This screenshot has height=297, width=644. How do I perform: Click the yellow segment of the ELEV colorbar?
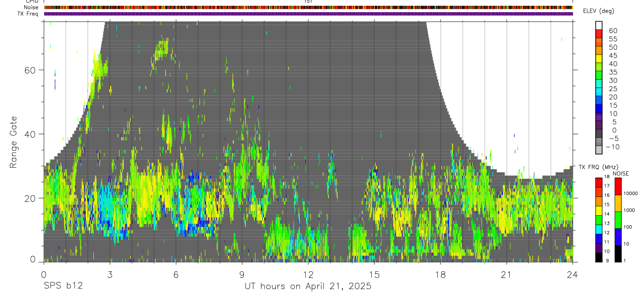coord(599,59)
